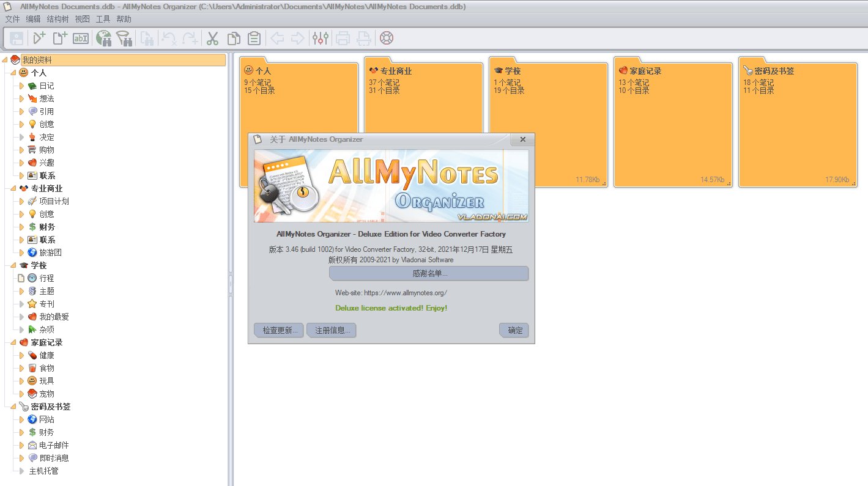Click the shopping cart icon beside 购物
The height and width of the screenshot is (486, 868).
(x=32, y=150)
